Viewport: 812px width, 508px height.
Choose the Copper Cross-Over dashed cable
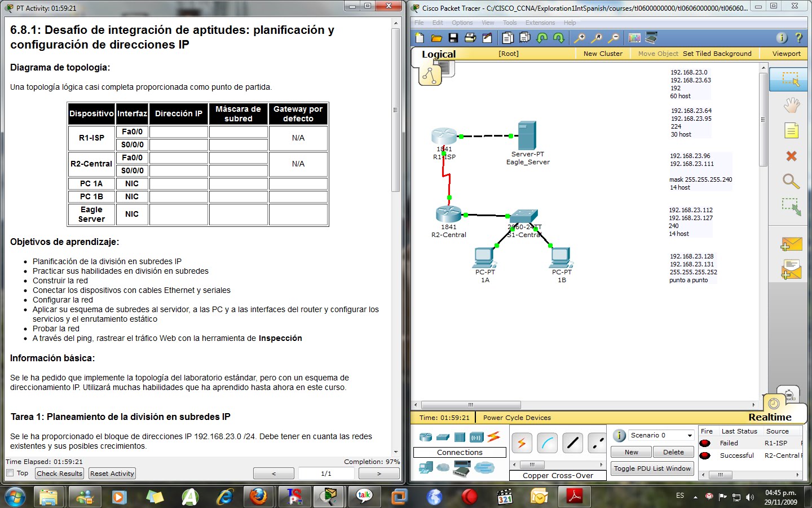pyautogui.click(x=597, y=443)
